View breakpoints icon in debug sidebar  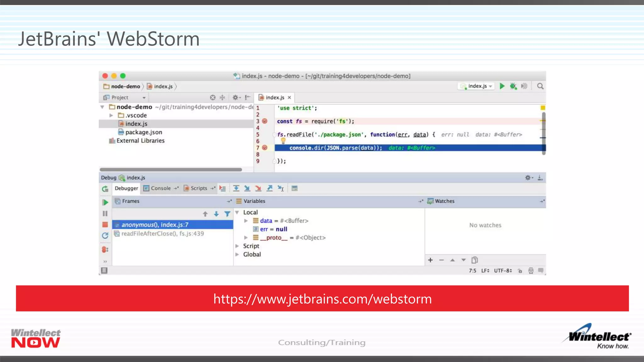(105, 250)
